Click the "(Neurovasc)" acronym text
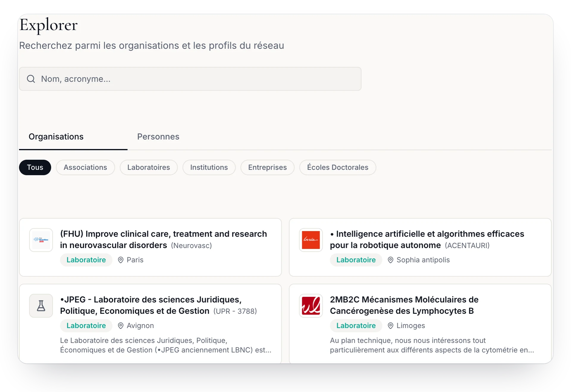Image resolution: width=571 pixels, height=392 pixels. click(x=192, y=245)
